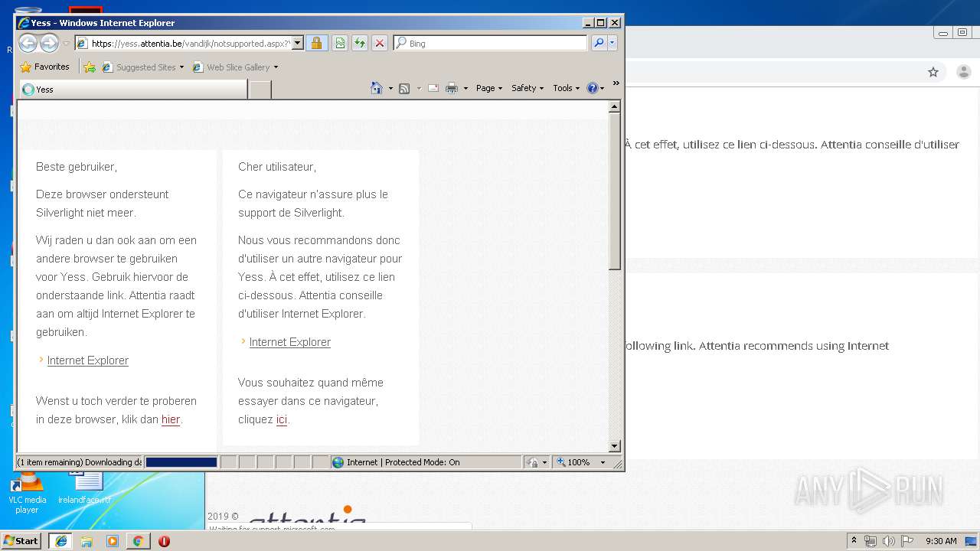The width and height of the screenshot is (980, 551).
Task: Open the Chrome profile avatar icon
Action: [x=964, y=72]
